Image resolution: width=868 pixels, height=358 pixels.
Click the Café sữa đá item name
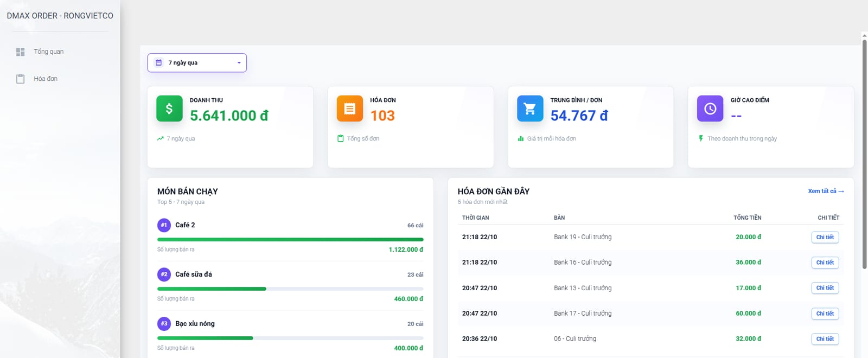[194, 274]
